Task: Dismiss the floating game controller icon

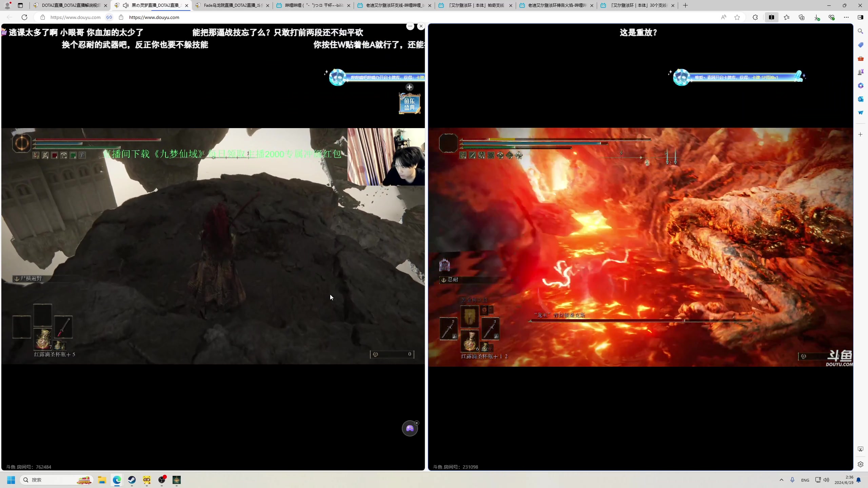Action: 417,423
